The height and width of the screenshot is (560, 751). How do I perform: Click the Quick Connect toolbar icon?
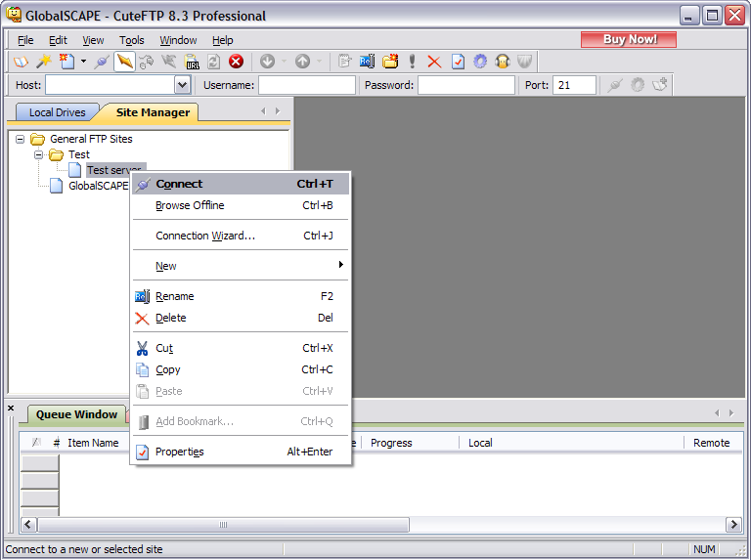tap(124, 62)
